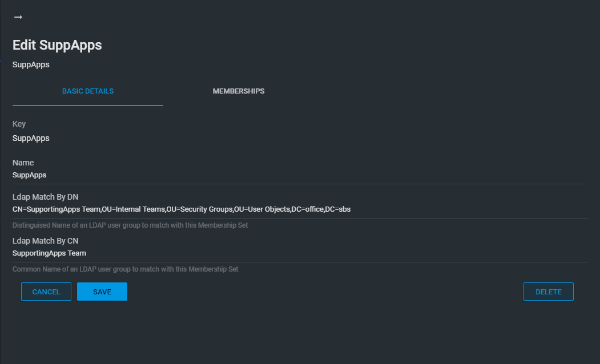Image resolution: width=600 pixels, height=364 pixels.
Task: Select the SuppApps key value text
Action: 31,138
